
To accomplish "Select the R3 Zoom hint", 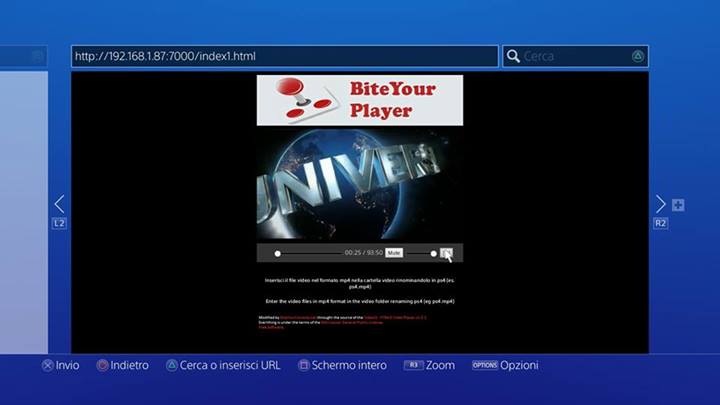I will pyautogui.click(x=429, y=366).
